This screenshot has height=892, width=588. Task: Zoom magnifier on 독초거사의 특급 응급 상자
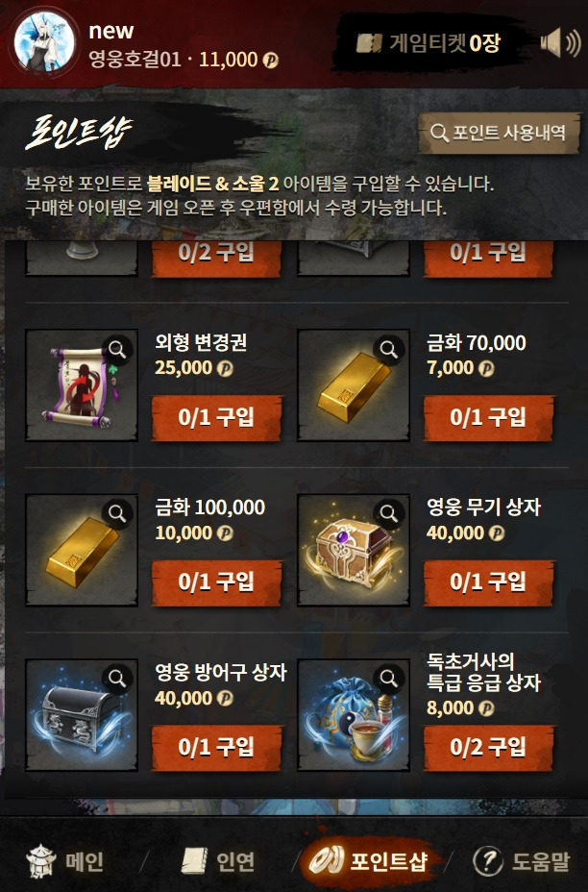tap(389, 678)
